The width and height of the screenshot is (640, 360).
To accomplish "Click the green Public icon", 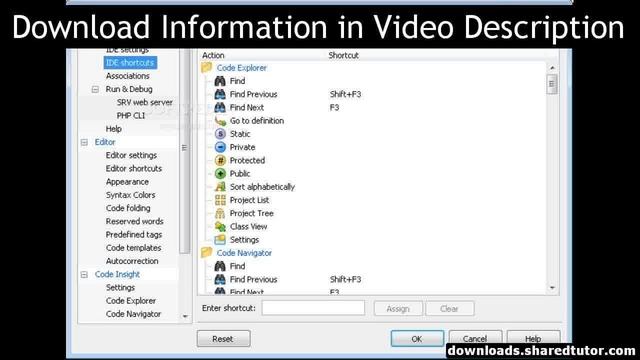I will 220,173.
